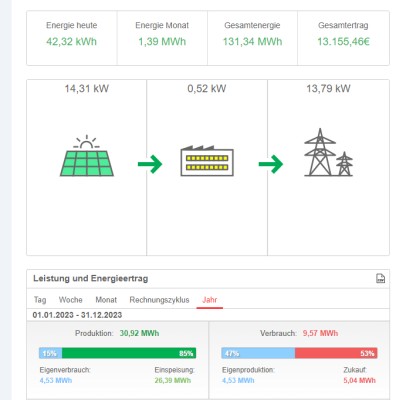
Task: Click the Einspeisung: label
Action: 174,370
